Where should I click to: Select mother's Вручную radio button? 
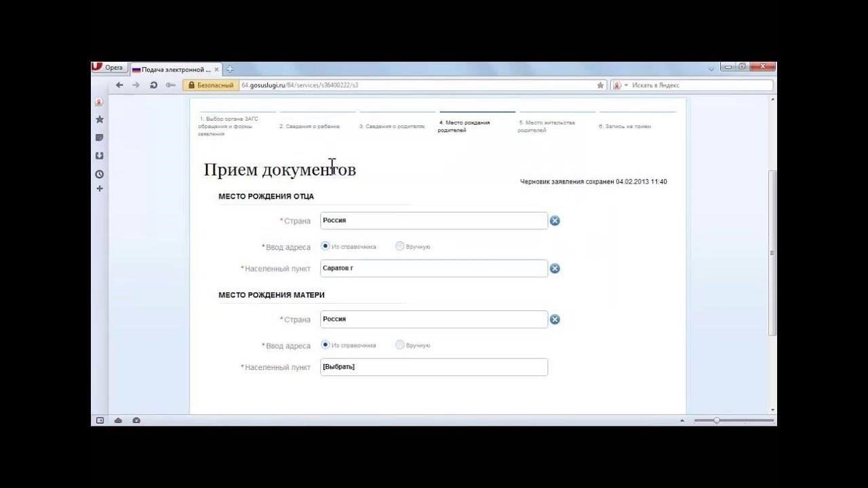tap(399, 344)
